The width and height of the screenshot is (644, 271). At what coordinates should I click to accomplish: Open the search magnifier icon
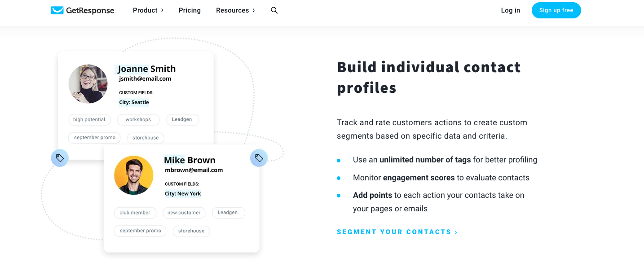click(274, 10)
